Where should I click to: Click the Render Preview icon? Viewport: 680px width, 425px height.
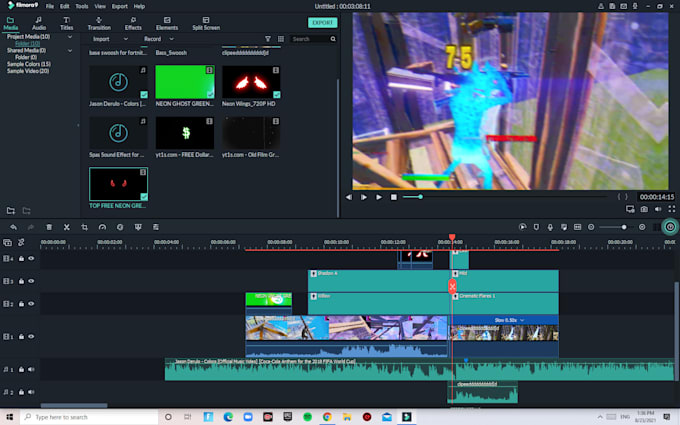point(523,227)
